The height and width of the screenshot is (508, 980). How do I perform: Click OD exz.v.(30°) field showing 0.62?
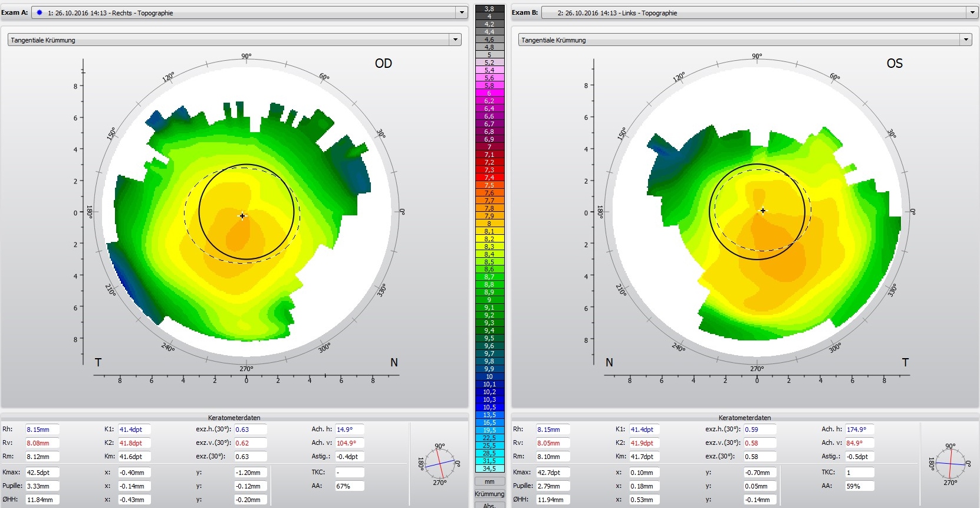coord(251,443)
